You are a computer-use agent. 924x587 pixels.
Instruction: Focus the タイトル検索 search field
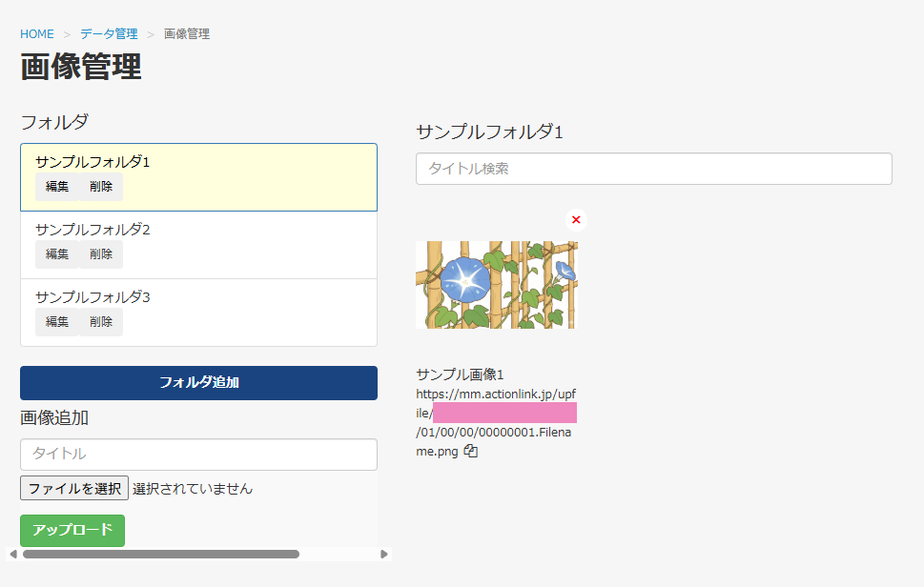(x=653, y=169)
